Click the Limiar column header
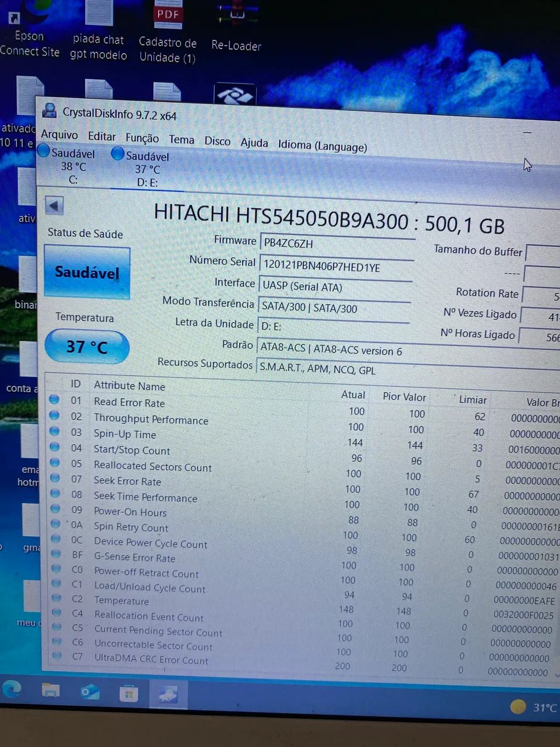The image size is (560, 747). 473,400
